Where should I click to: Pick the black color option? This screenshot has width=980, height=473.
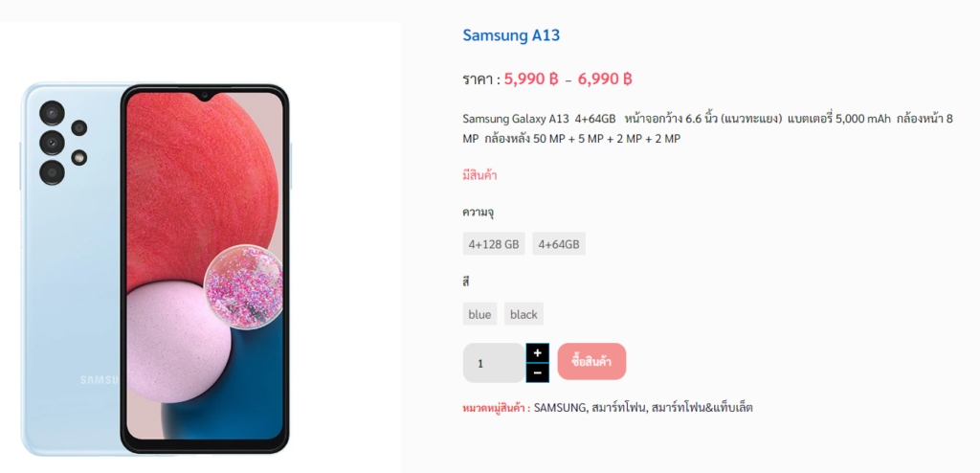523,314
